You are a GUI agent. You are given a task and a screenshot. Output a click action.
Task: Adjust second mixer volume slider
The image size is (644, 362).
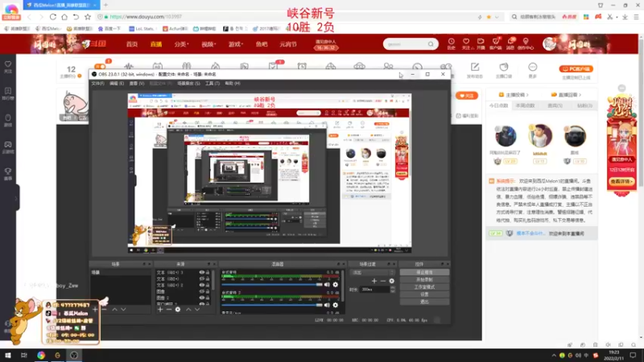pos(272,305)
